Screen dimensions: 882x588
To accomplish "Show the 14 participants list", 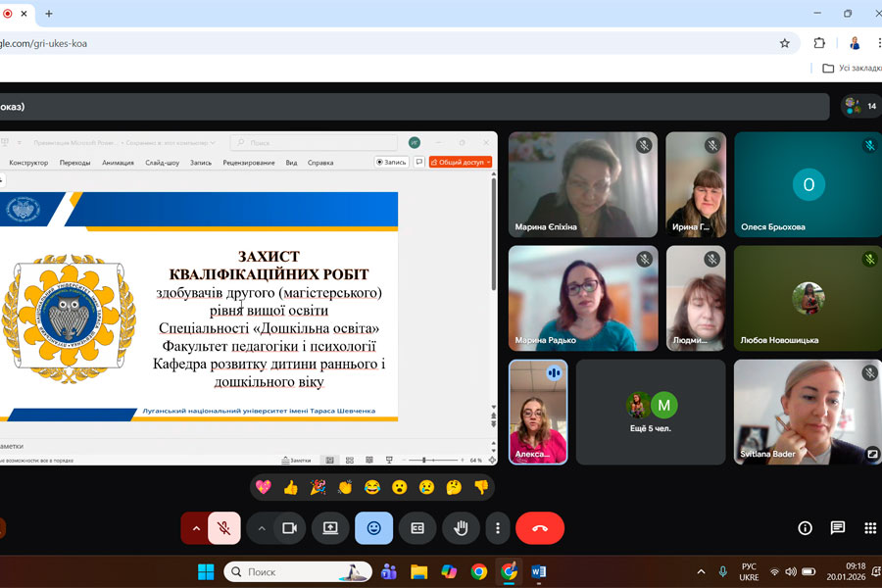I will [860, 106].
